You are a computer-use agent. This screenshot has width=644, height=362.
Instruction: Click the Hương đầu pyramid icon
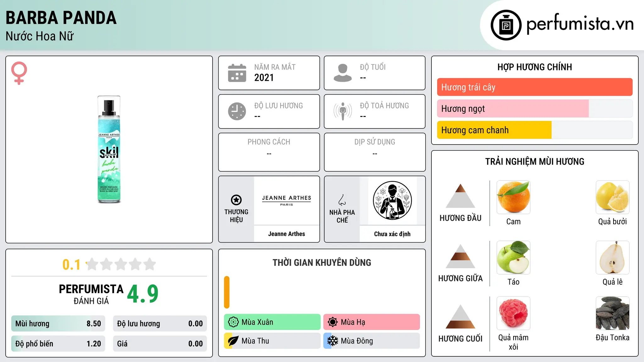[x=460, y=196]
